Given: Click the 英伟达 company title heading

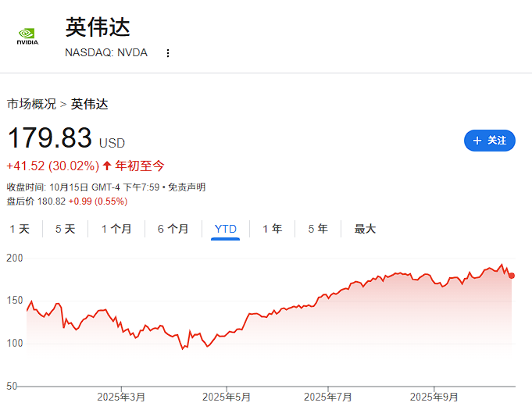Looking at the screenshot, I should click(x=98, y=27).
